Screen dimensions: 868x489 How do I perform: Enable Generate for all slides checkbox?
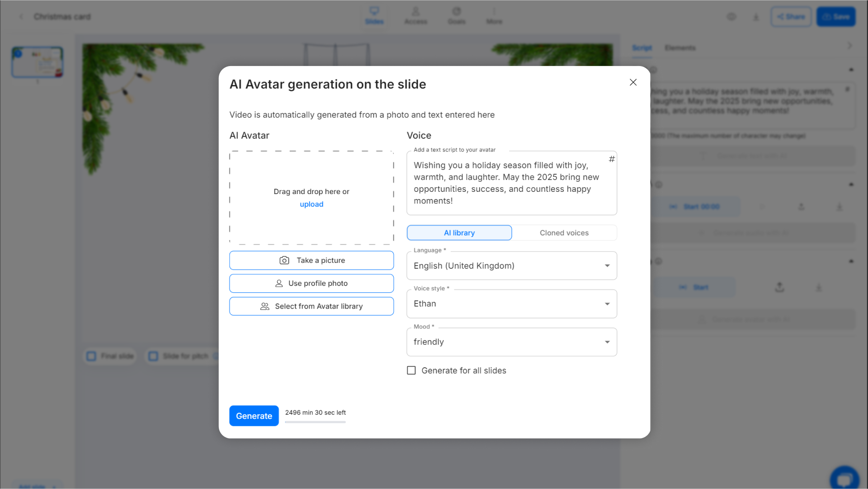click(411, 370)
